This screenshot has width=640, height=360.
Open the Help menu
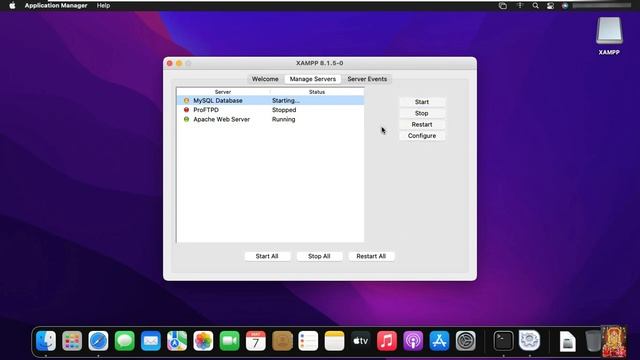103,5
